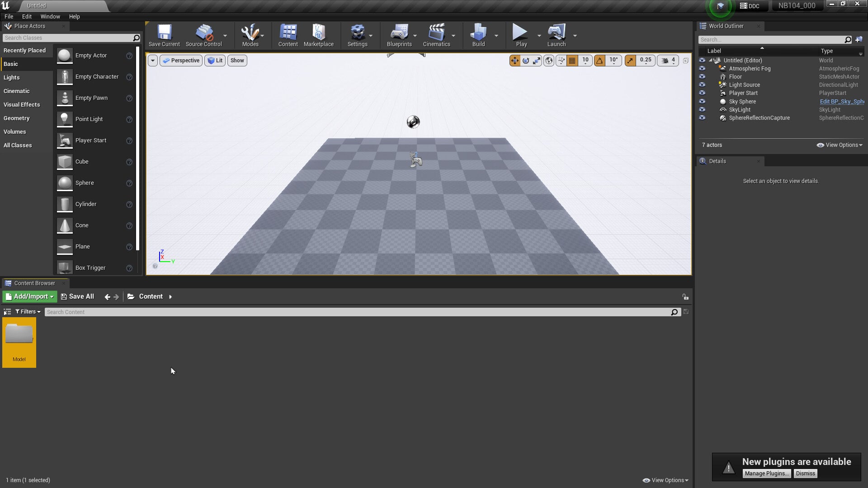Launch the Marketplace icon
868x488 pixels.
point(319,35)
